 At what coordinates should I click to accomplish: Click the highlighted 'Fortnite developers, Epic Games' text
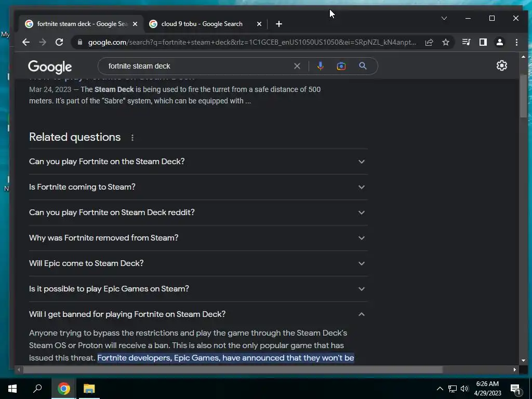click(225, 358)
